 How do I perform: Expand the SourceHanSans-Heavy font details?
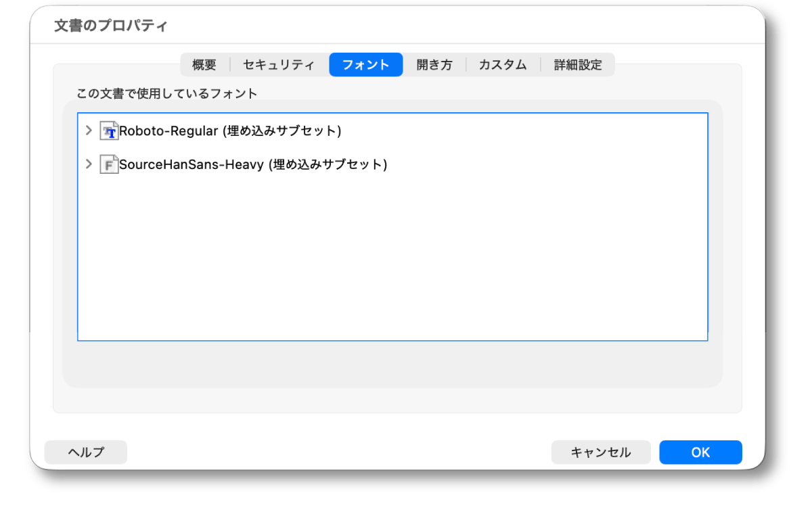click(x=89, y=164)
